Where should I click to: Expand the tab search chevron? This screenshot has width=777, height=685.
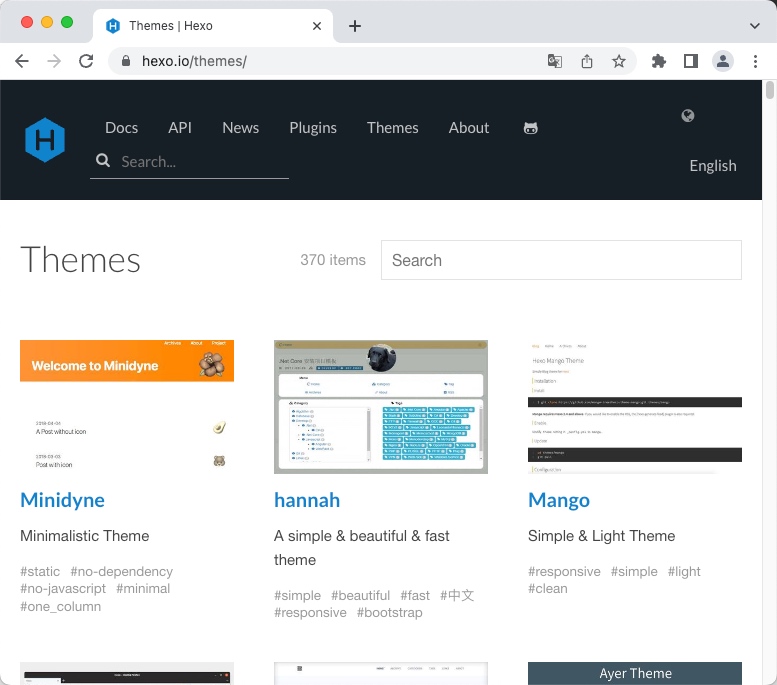click(755, 26)
